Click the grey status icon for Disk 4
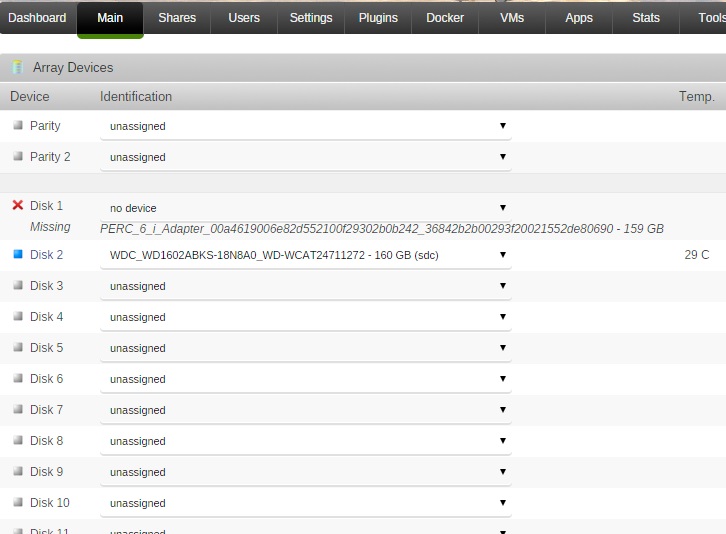The image size is (726, 534). 18,316
